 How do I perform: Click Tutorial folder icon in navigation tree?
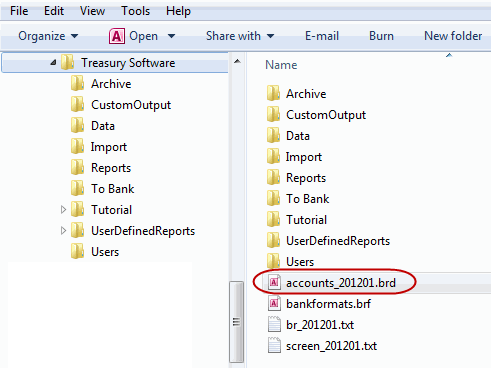[77, 209]
